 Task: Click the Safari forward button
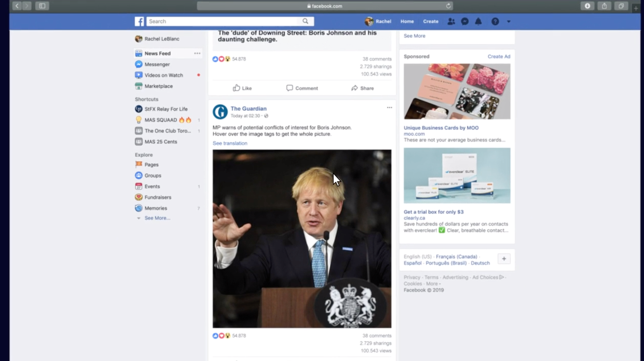click(26, 6)
